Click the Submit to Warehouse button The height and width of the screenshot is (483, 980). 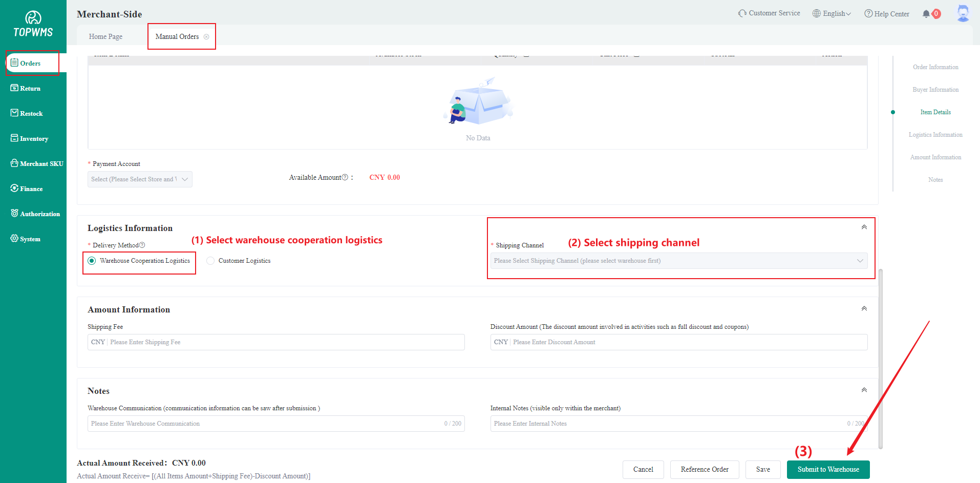click(828, 469)
